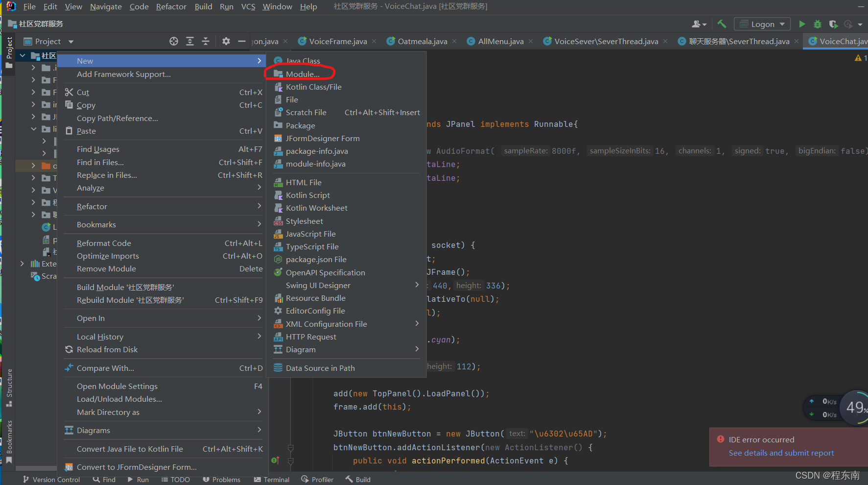868x485 pixels.
Task: Open the Terminal tool window
Action: click(x=272, y=480)
